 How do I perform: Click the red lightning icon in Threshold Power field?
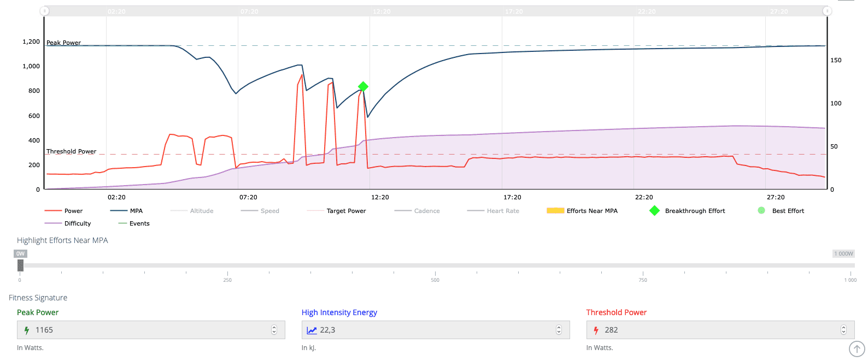[596, 330]
